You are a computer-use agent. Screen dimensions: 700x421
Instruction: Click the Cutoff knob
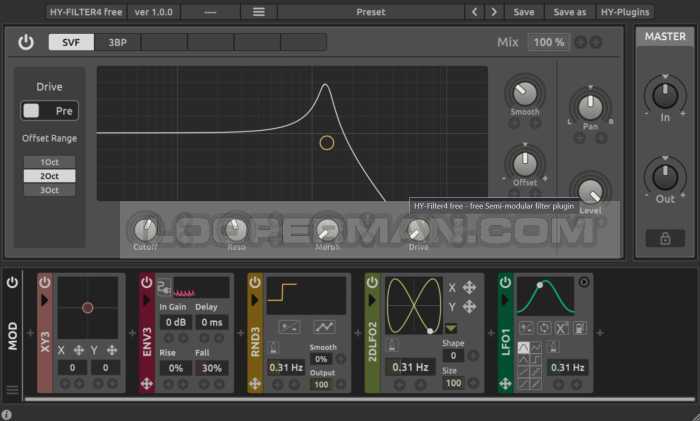tap(146, 229)
